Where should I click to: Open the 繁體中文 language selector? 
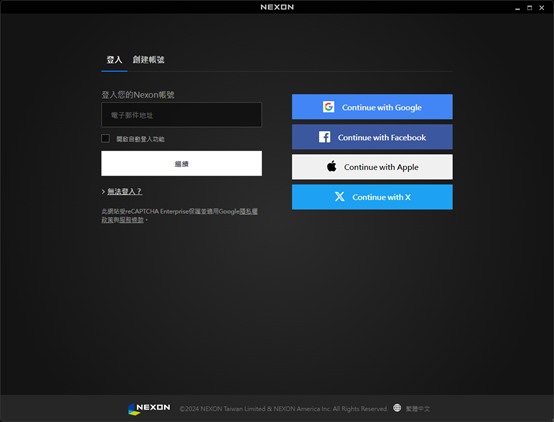tap(418, 409)
